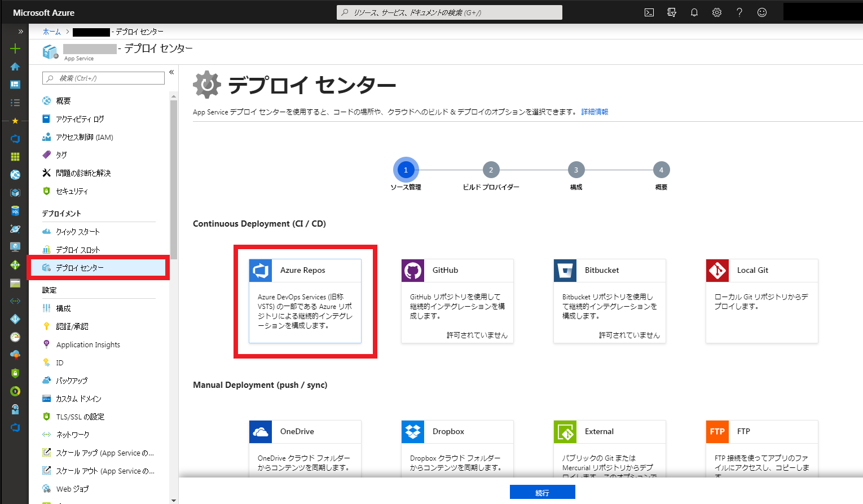863x504 pixels.
Task: Open All resources grid icon
Action: (x=15, y=157)
